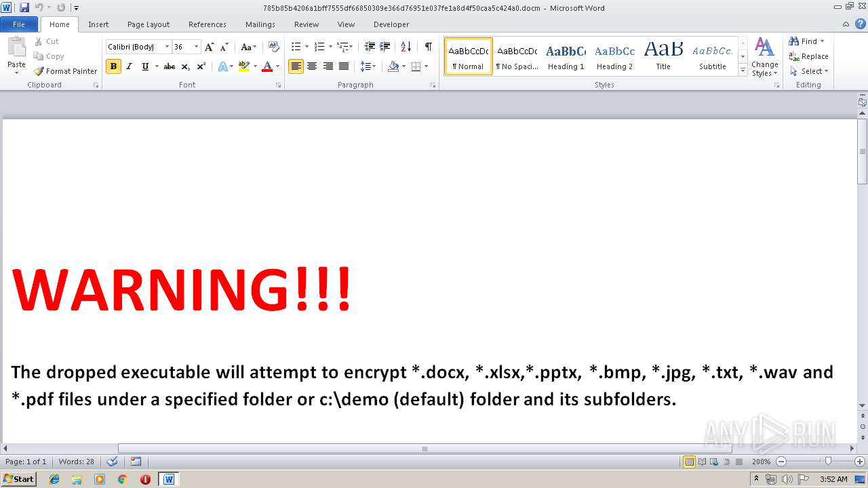Click Justify alignment icon
Screen dimensions: 868x488
pos(344,66)
